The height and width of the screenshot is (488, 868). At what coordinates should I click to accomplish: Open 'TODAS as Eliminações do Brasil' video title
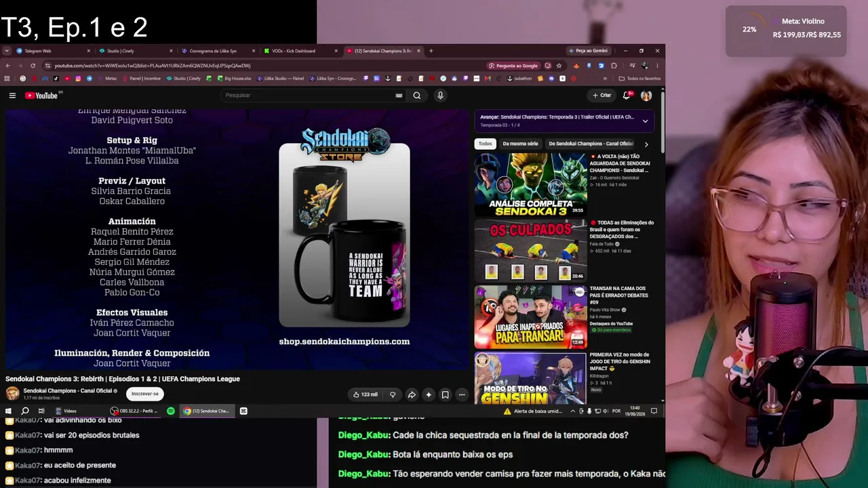pyautogui.click(x=622, y=229)
